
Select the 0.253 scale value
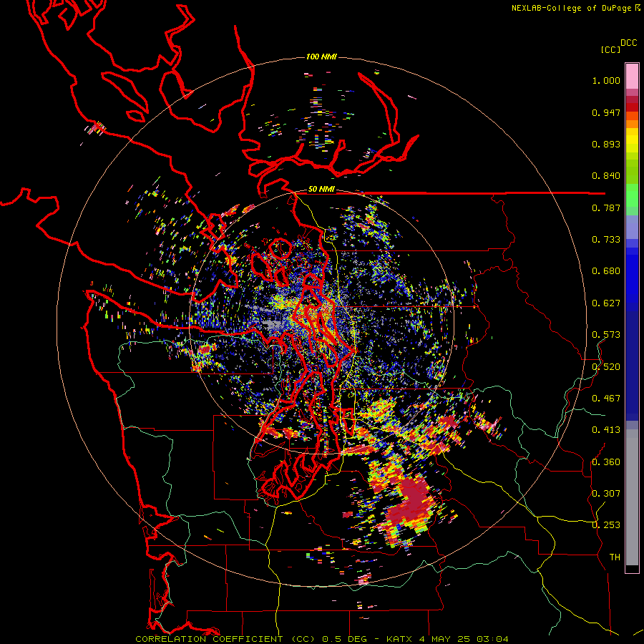(606, 525)
